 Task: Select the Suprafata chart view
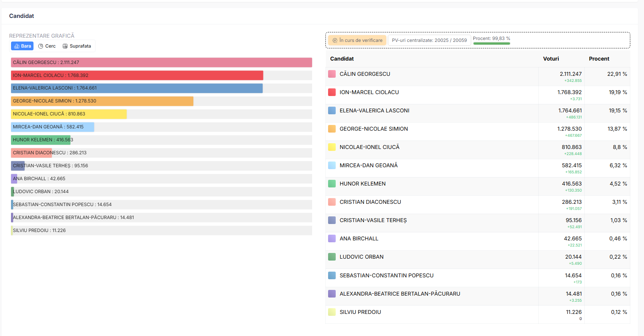(x=77, y=46)
